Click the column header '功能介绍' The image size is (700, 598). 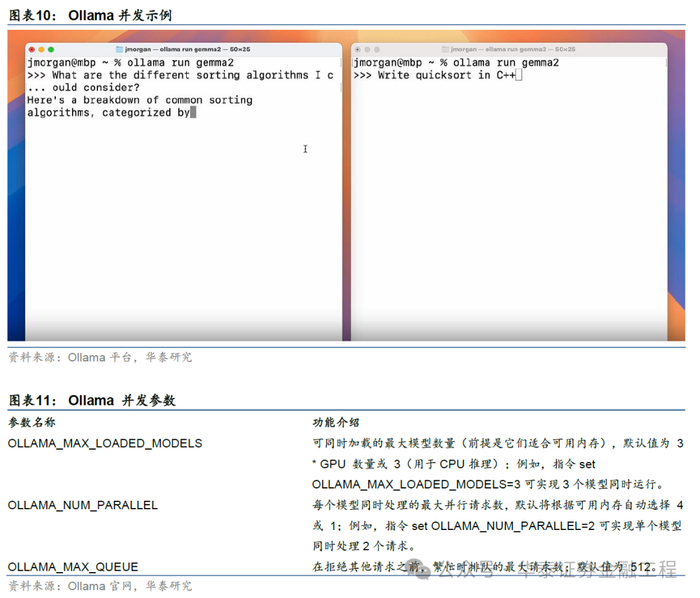pyautogui.click(x=336, y=422)
